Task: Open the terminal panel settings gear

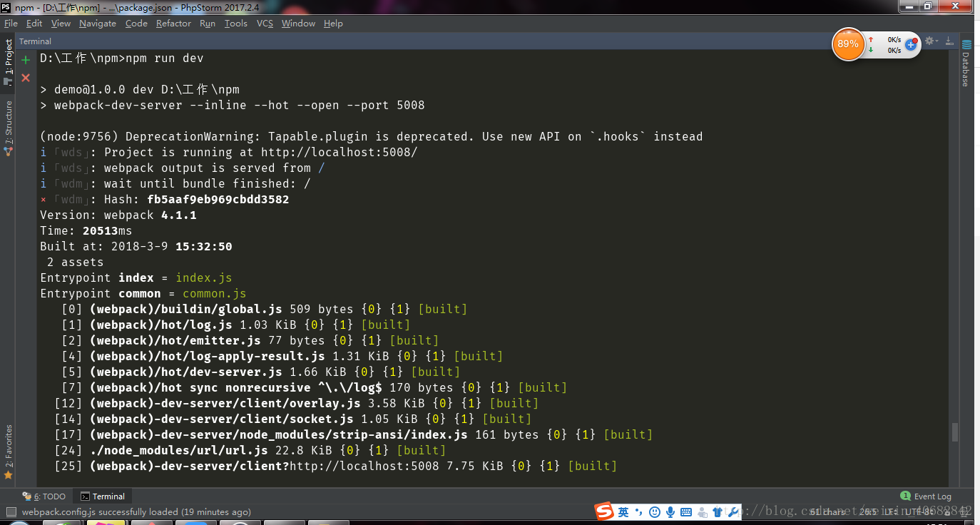Action: tap(929, 41)
